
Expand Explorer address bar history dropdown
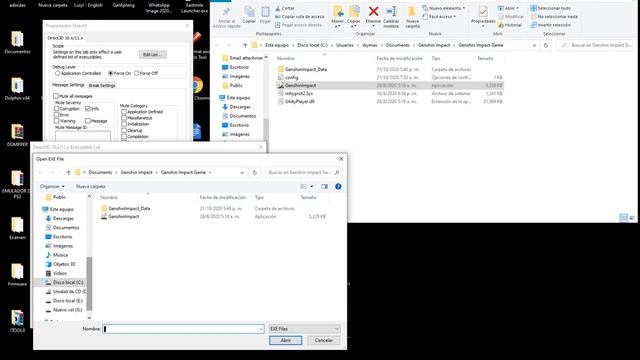point(534,45)
